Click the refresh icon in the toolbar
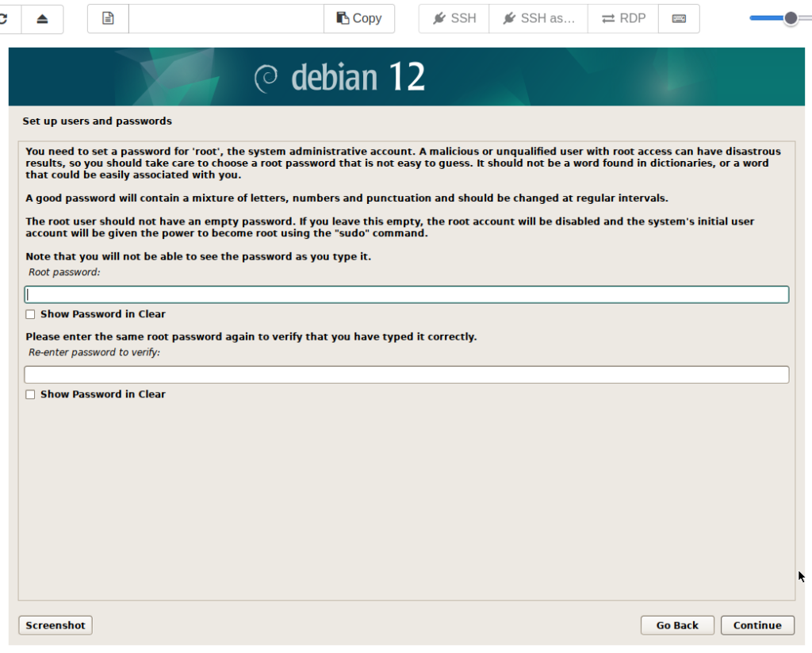 [6, 18]
